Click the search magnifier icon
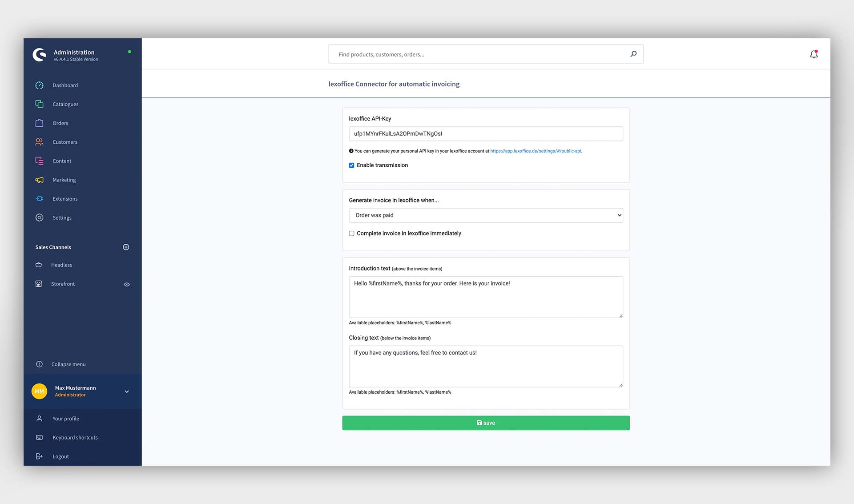This screenshot has height=504, width=854. tap(633, 54)
